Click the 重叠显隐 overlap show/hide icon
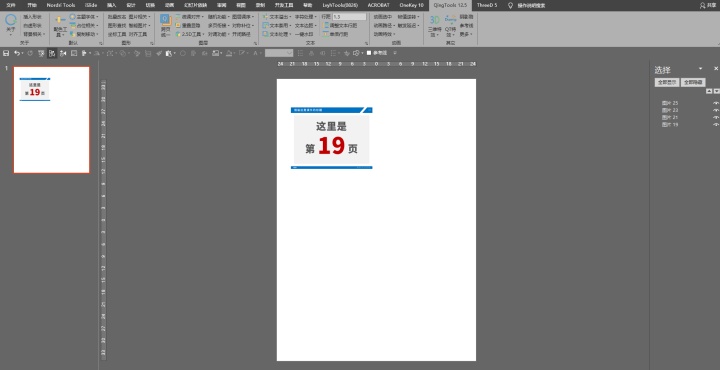This screenshot has height=370, width=720. pyautogui.click(x=178, y=25)
